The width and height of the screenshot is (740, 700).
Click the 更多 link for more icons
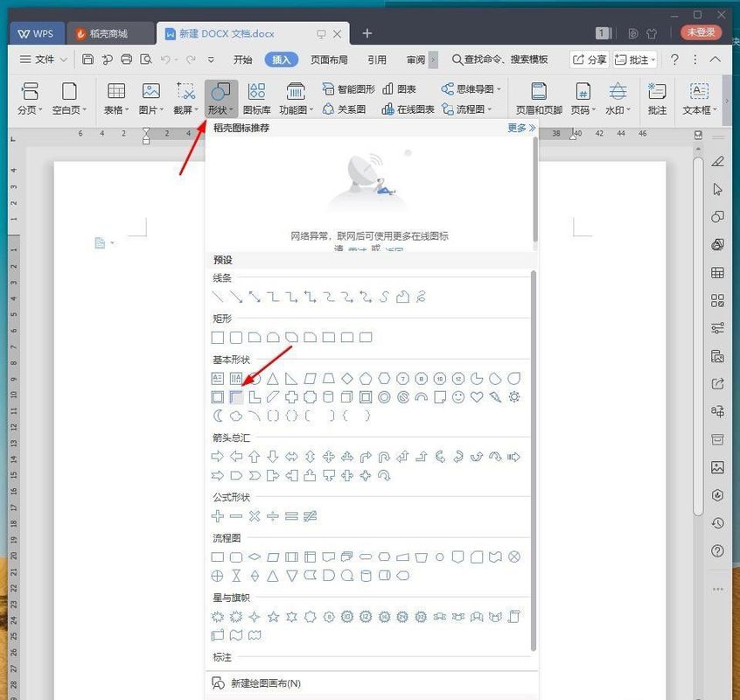516,127
